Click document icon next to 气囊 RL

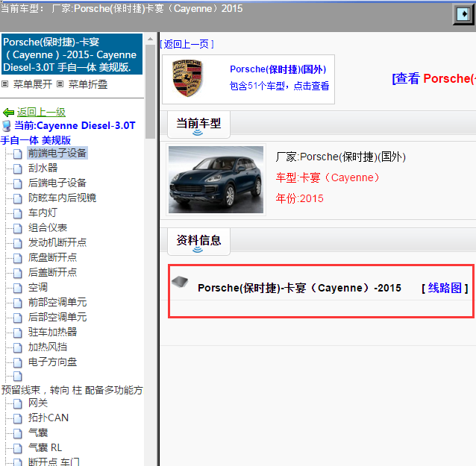point(18,448)
